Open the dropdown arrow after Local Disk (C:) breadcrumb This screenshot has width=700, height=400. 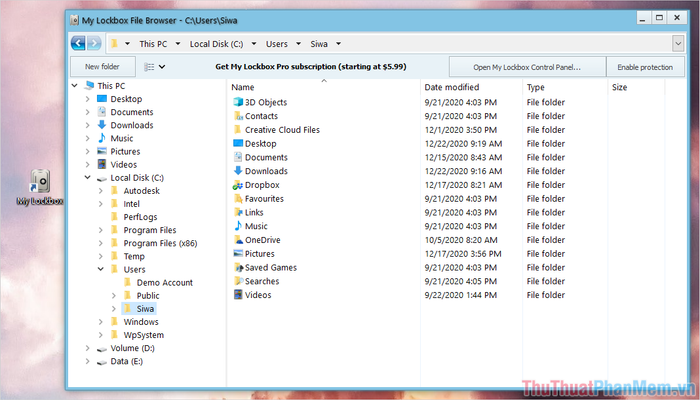[x=254, y=44]
